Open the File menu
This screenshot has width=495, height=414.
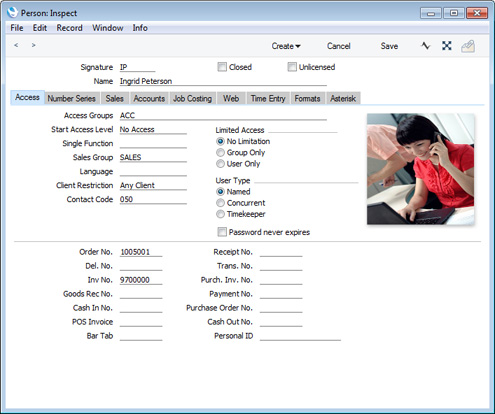(x=17, y=28)
